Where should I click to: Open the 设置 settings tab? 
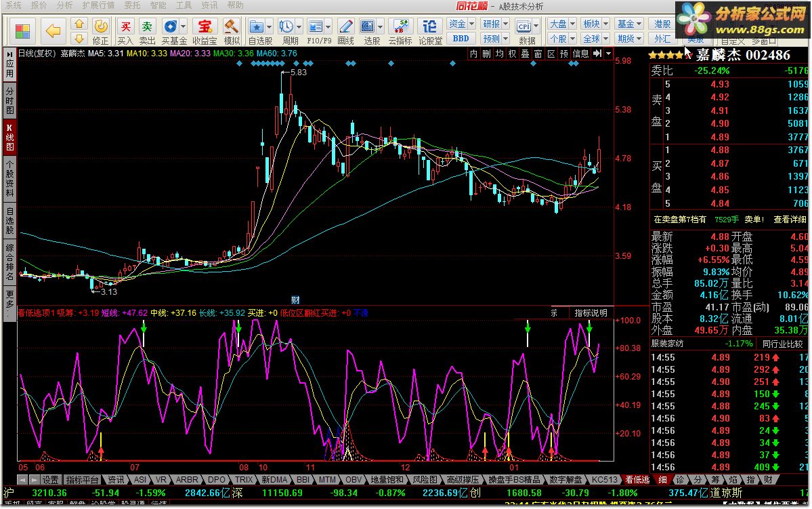pyautogui.click(x=50, y=479)
